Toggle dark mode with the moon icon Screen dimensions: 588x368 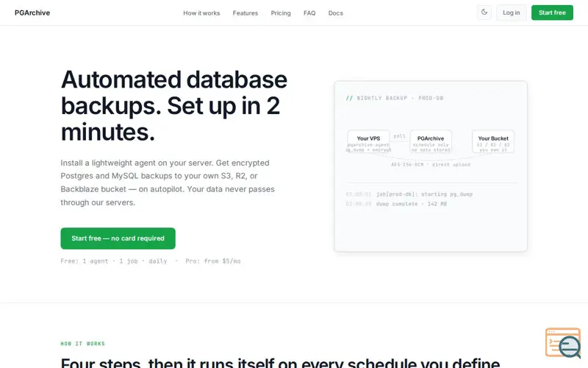click(x=484, y=13)
